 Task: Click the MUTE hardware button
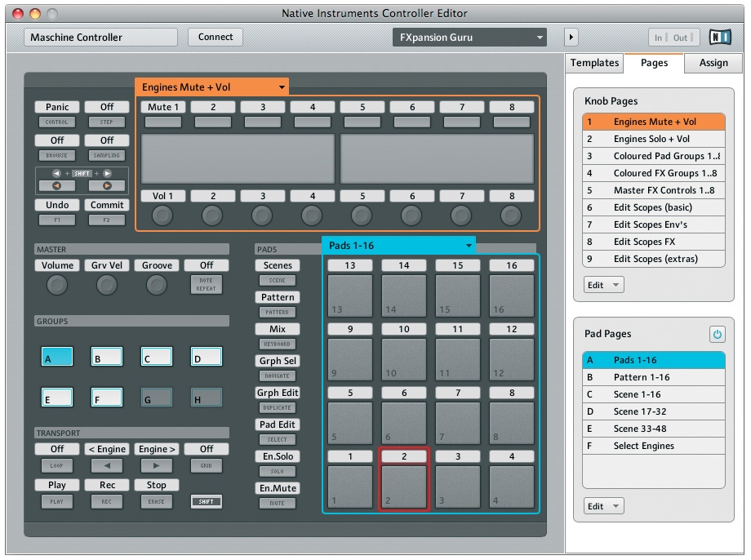click(x=278, y=503)
